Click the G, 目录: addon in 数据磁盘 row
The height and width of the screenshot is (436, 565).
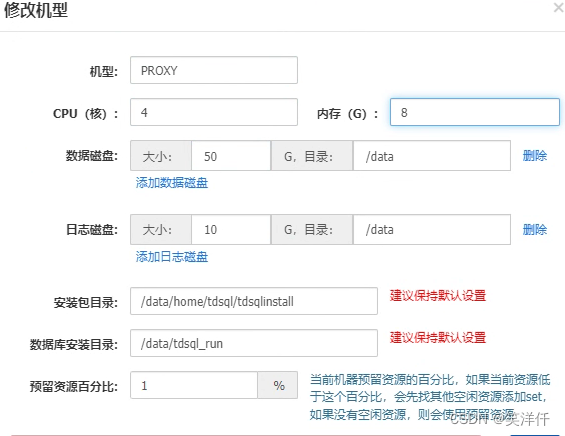click(x=312, y=156)
